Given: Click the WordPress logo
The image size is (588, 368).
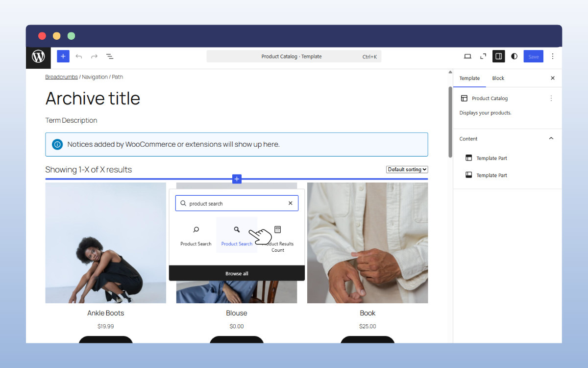Looking at the screenshot, I should click(x=38, y=57).
